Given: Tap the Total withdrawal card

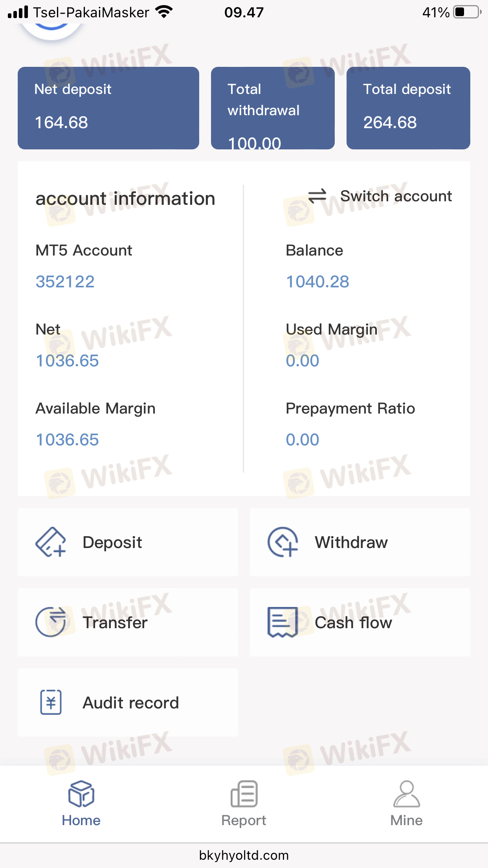Looking at the screenshot, I should pos(273,108).
